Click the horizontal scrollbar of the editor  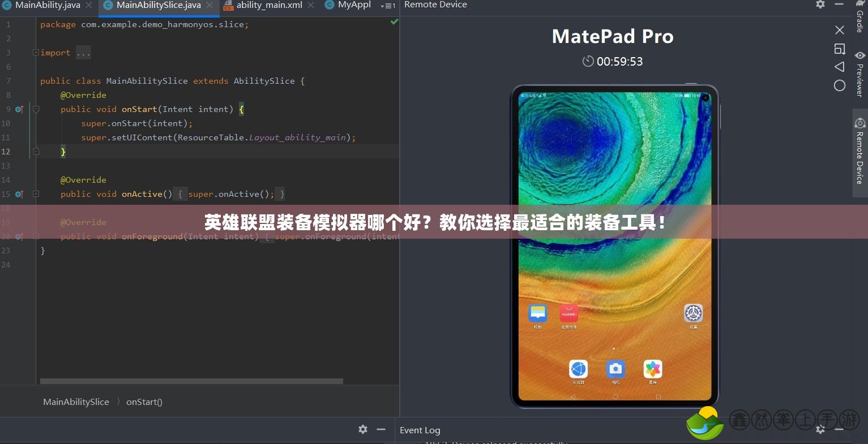(191, 381)
